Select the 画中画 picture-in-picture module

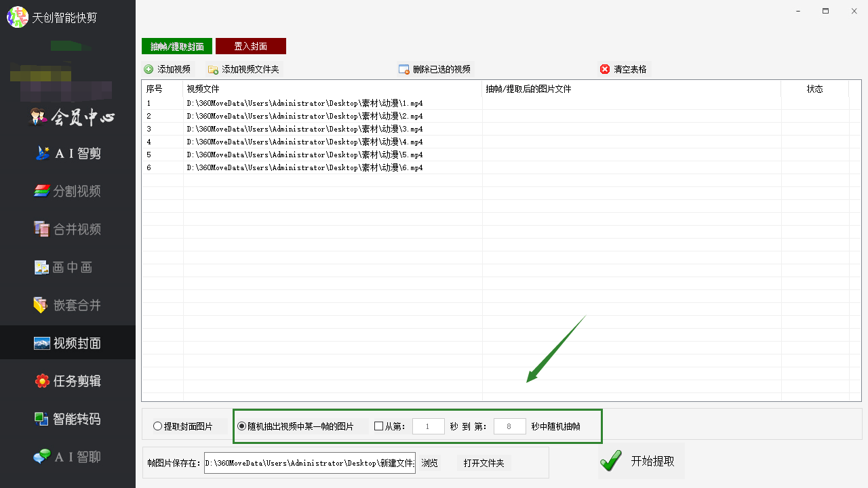pyautogui.click(x=63, y=267)
